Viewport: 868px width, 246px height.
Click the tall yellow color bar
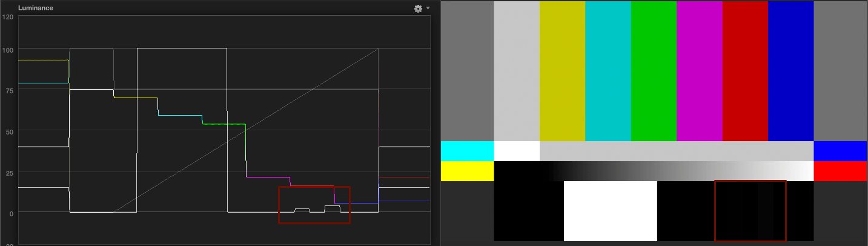click(x=562, y=71)
